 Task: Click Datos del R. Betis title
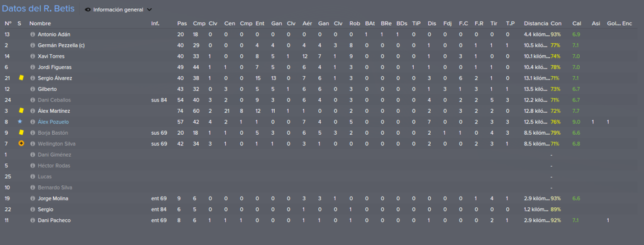point(38,9)
